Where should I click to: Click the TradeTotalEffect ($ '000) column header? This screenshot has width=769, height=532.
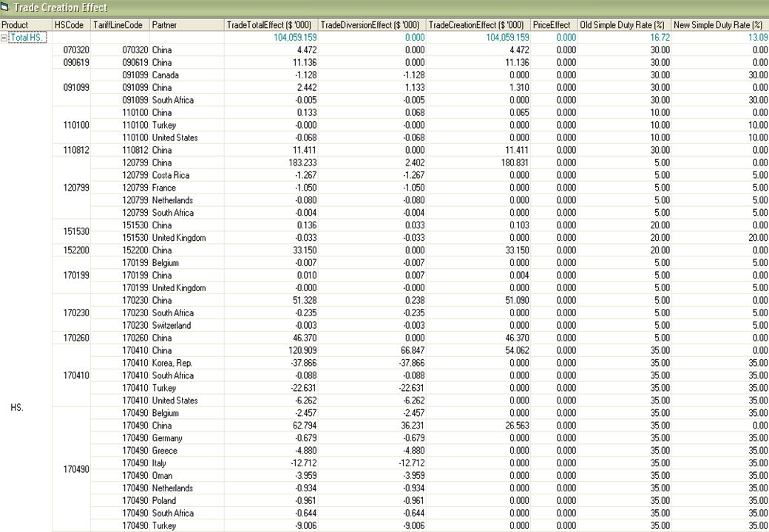pos(271,25)
